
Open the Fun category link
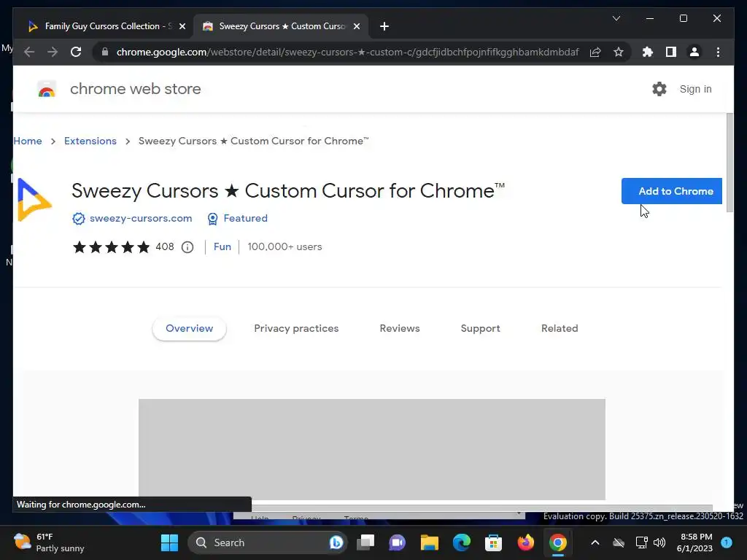(x=222, y=246)
